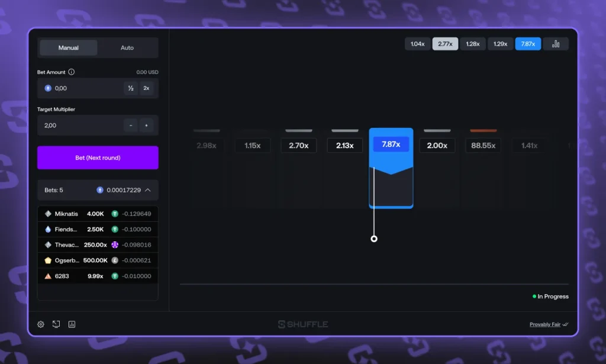Click the Tether icon in the Miknatis row
This screenshot has height=364, width=606.
point(115,214)
